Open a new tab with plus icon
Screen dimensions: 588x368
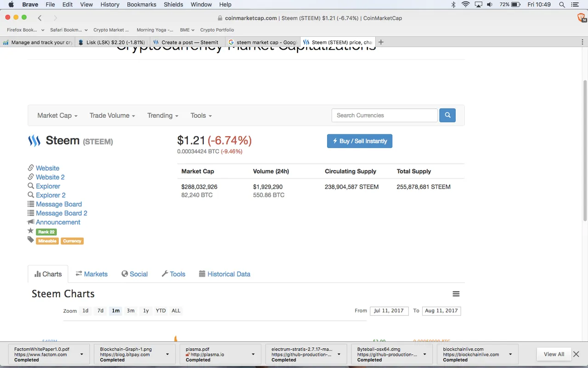click(x=380, y=42)
